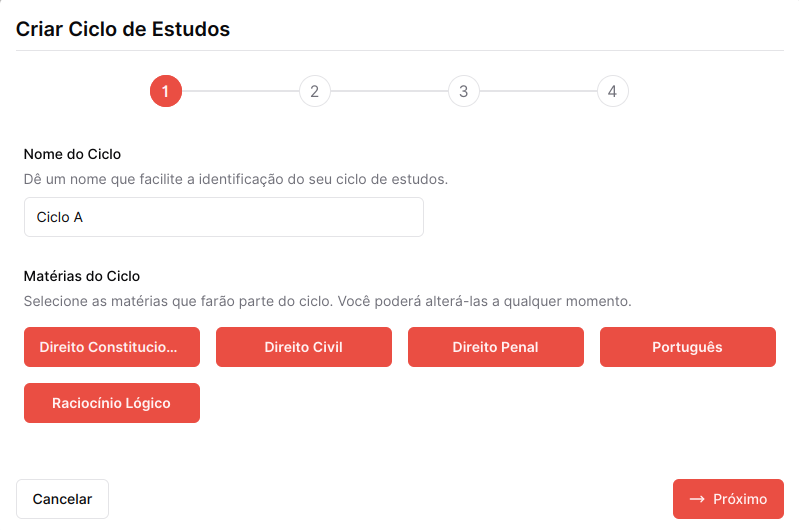Toggle the Direito Civil subject
This screenshot has width=799, height=530.
[304, 347]
